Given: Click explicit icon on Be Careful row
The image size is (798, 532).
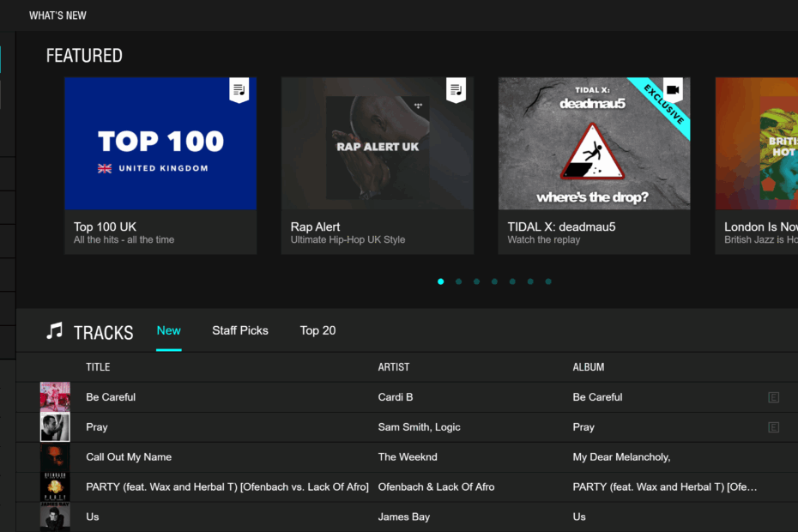Looking at the screenshot, I should click(774, 397).
